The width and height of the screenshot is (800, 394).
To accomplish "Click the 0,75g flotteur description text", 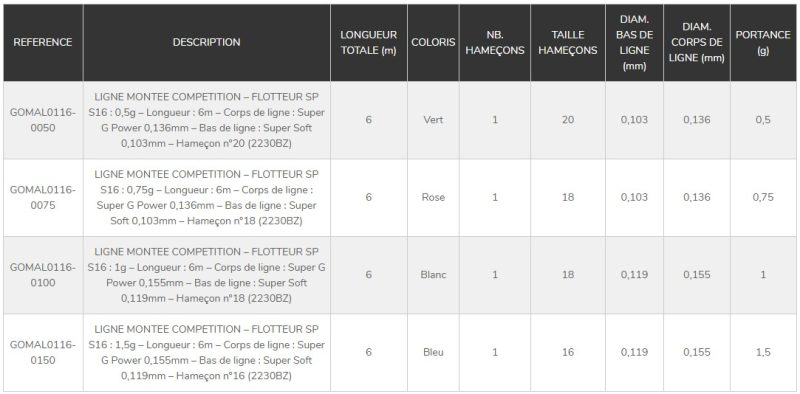I will pos(207,198).
